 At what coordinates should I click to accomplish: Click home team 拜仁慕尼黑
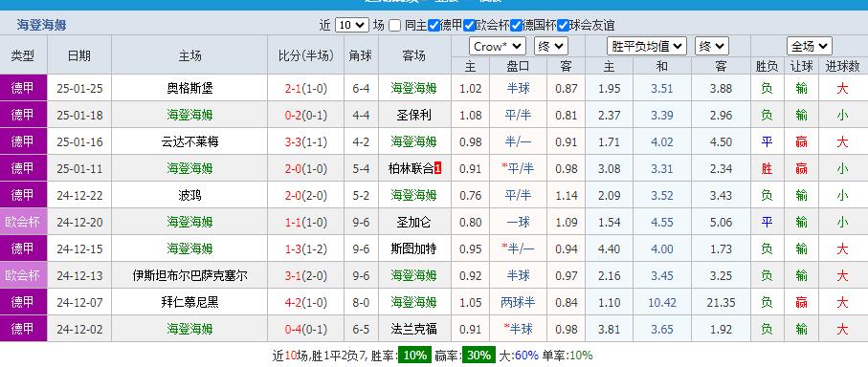coord(189,302)
